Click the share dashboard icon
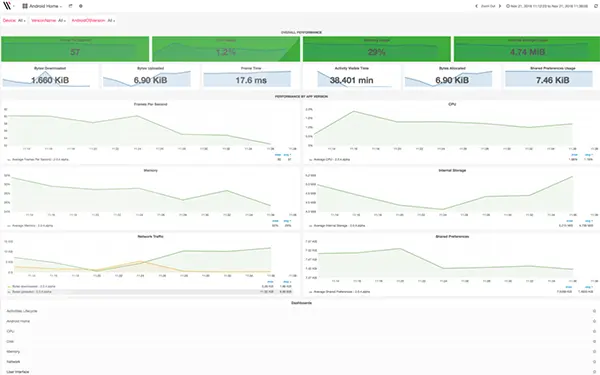The height and width of the screenshot is (375, 600). click(70, 6)
